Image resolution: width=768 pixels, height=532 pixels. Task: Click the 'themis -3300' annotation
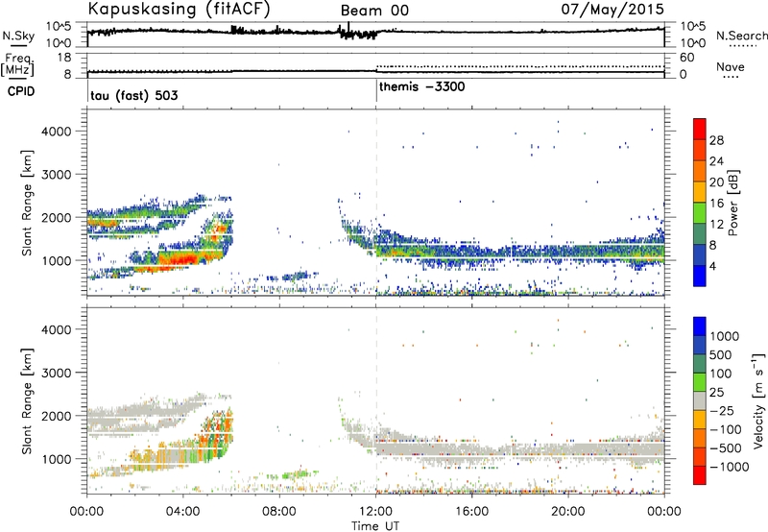[x=421, y=87]
